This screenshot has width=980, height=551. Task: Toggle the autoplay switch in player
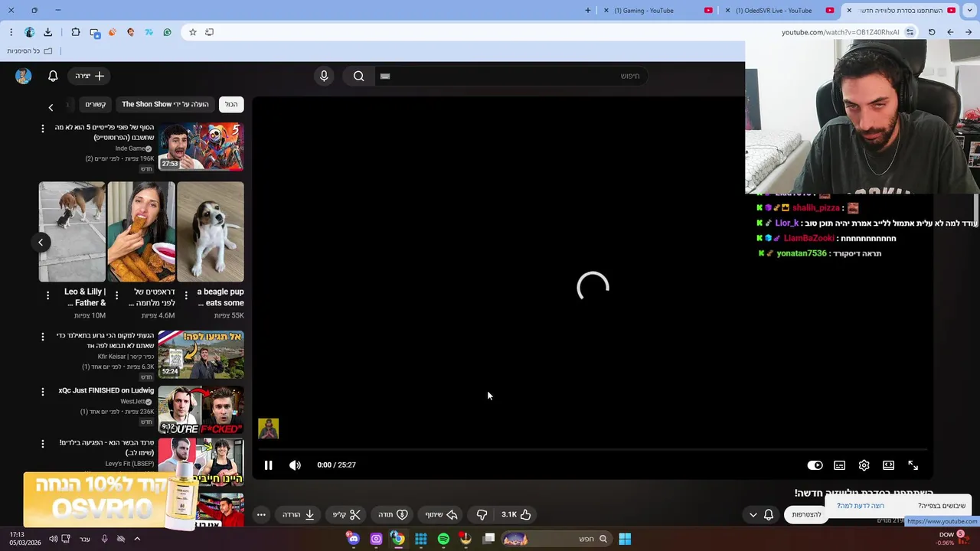[815, 465]
